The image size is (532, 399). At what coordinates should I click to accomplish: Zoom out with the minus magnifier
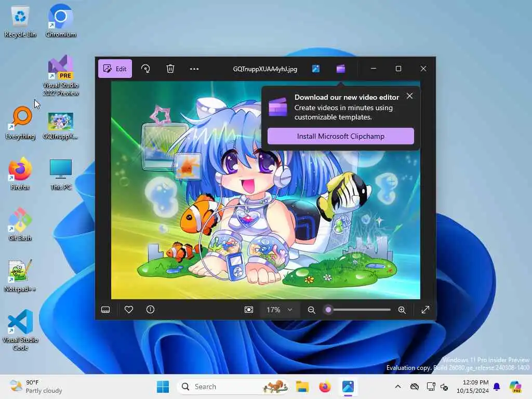click(x=312, y=310)
